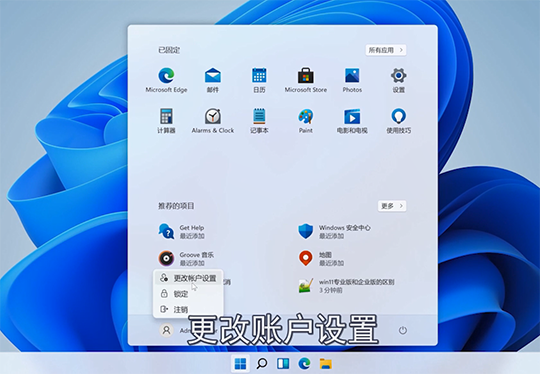This screenshot has height=374, width=540.
Task: Launch the Mail (邮件) app
Action: 213,80
